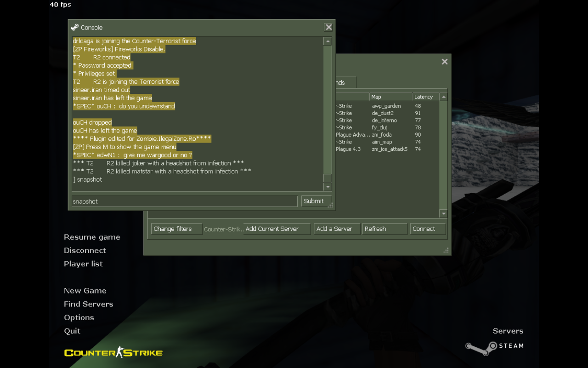Connect to the selected server
The height and width of the screenshot is (368, 588).
[x=428, y=229]
